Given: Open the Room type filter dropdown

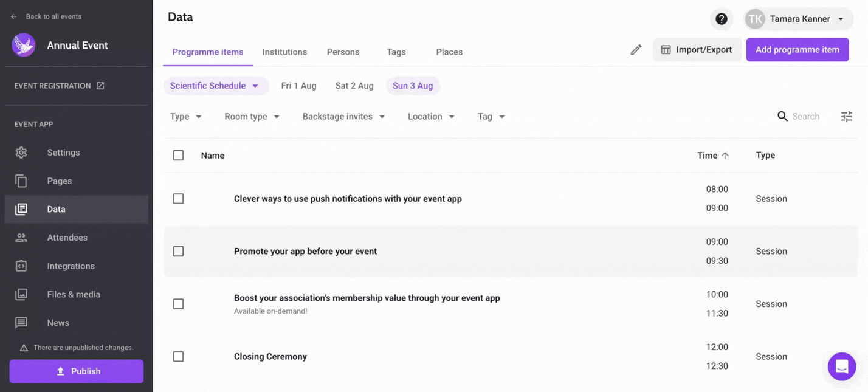Looking at the screenshot, I should [252, 117].
